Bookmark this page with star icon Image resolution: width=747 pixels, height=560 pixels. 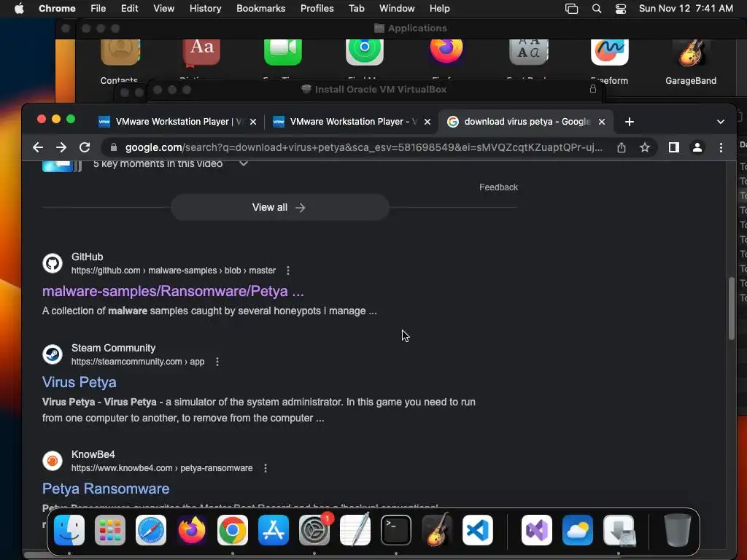coord(645,147)
